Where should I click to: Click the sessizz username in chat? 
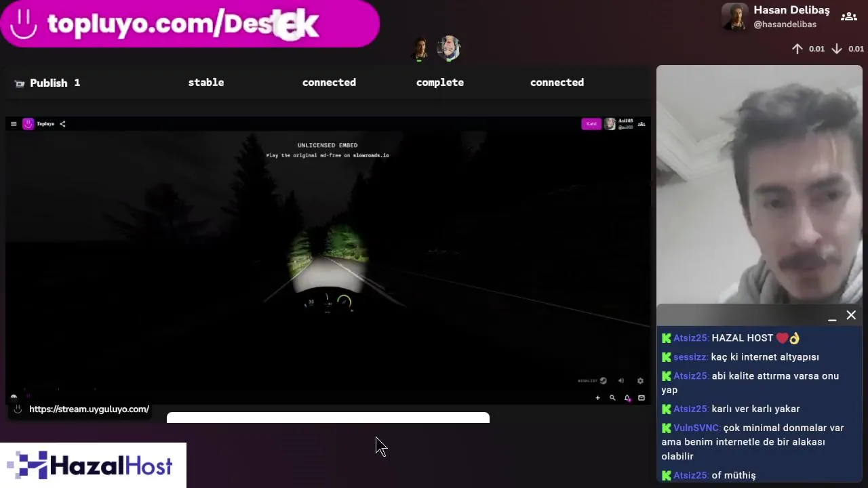coord(690,357)
